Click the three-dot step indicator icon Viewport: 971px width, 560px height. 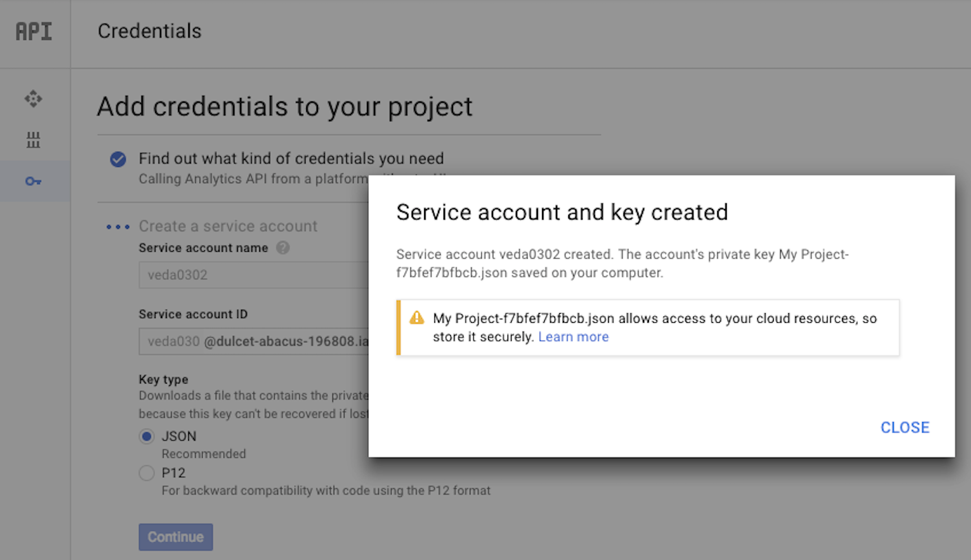[118, 227]
